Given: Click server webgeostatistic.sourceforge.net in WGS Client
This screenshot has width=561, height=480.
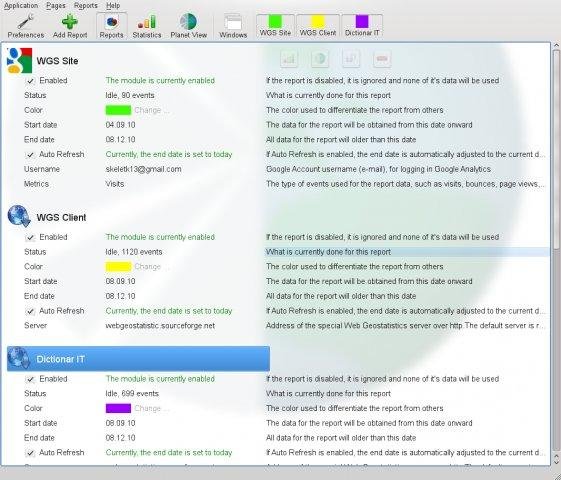Looking at the screenshot, I should [160, 326].
